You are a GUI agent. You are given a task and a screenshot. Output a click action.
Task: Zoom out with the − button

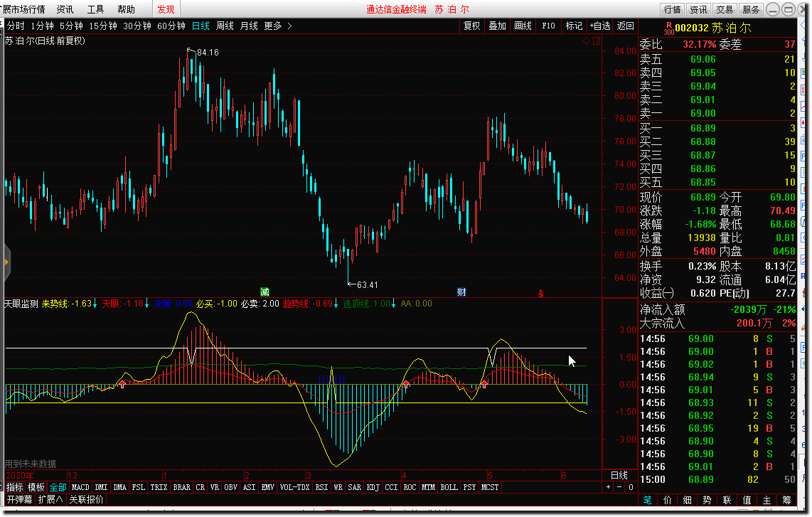click(619, 487)
